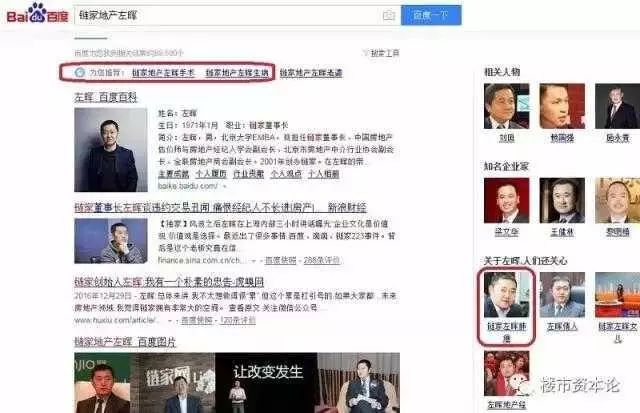Open the 让改变发生 stage image

[266, 383]
